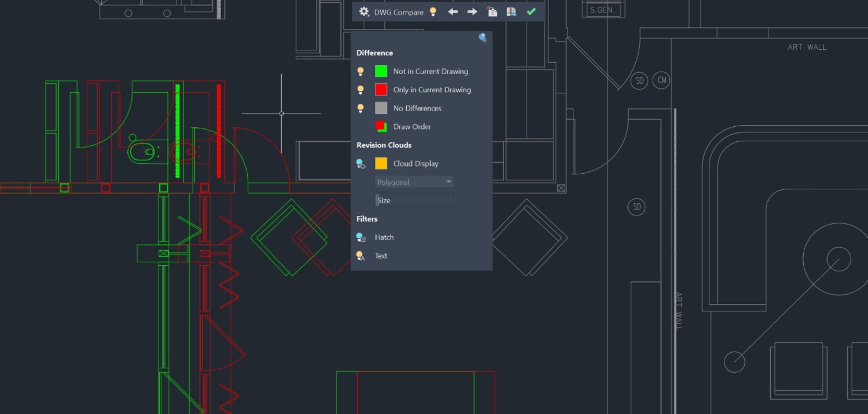Toggle visibility of Only in Current Drawing
Viewport: 868px width, 414px height.
(361, 90)
